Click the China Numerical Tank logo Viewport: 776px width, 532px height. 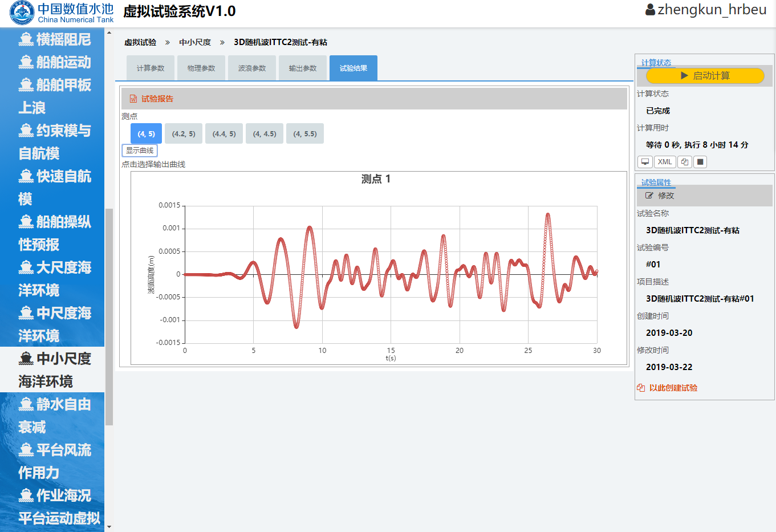(22, 13)
